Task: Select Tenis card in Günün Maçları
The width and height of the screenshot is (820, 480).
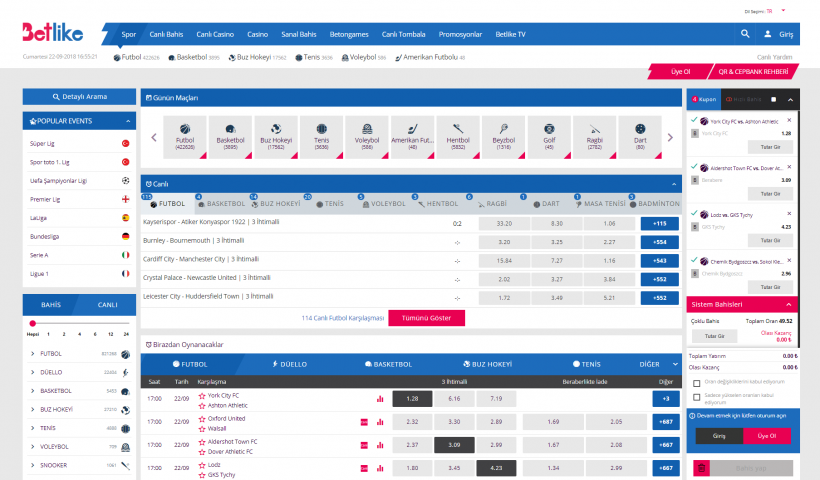Action: [322, 137]
